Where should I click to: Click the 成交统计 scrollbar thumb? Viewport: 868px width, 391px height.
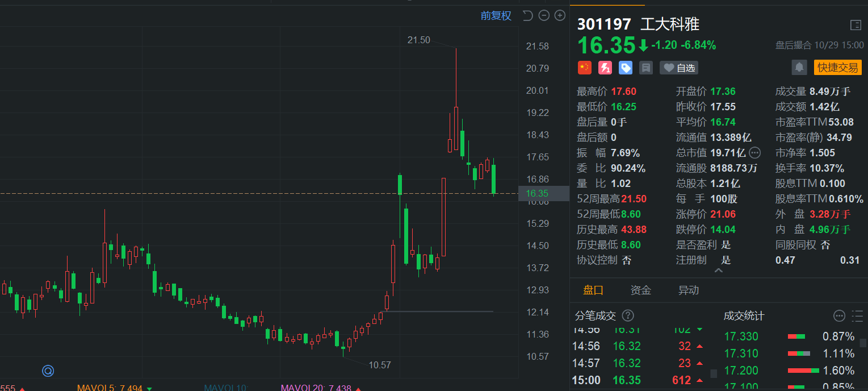click(x=863, y=343)
